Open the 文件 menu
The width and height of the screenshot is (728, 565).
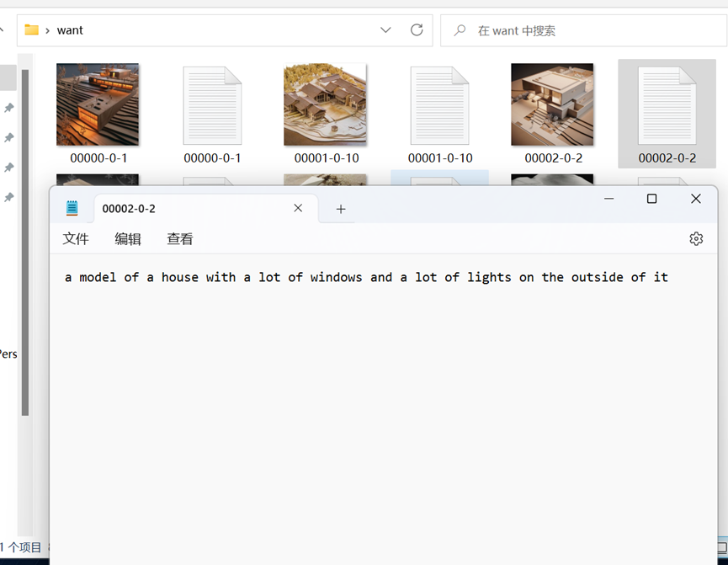click(76, 239)
